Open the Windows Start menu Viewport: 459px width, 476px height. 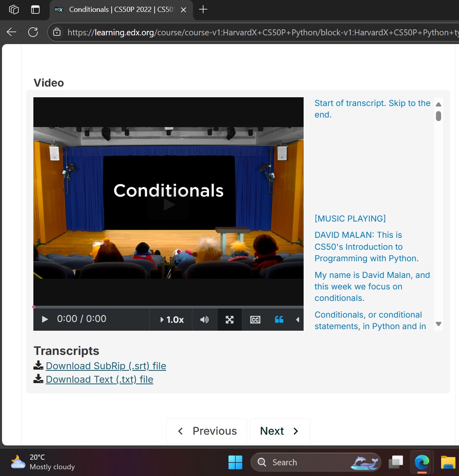point(236,462)
